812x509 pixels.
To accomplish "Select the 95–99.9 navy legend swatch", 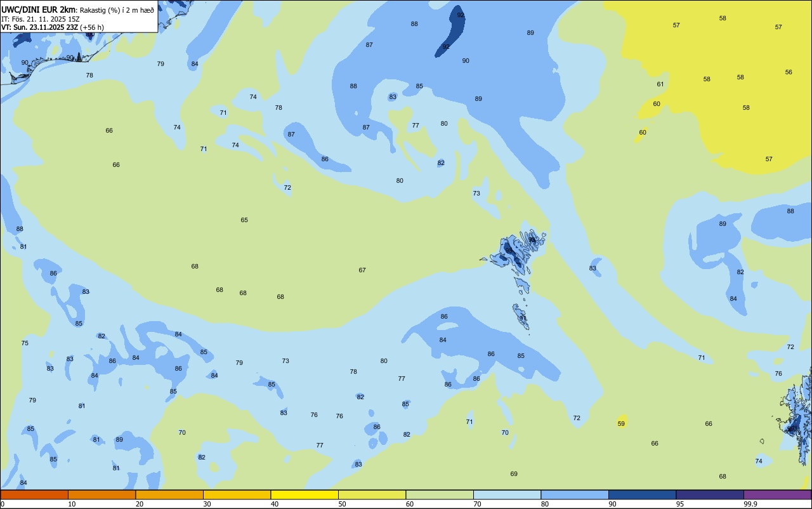I will click(710, 494).
